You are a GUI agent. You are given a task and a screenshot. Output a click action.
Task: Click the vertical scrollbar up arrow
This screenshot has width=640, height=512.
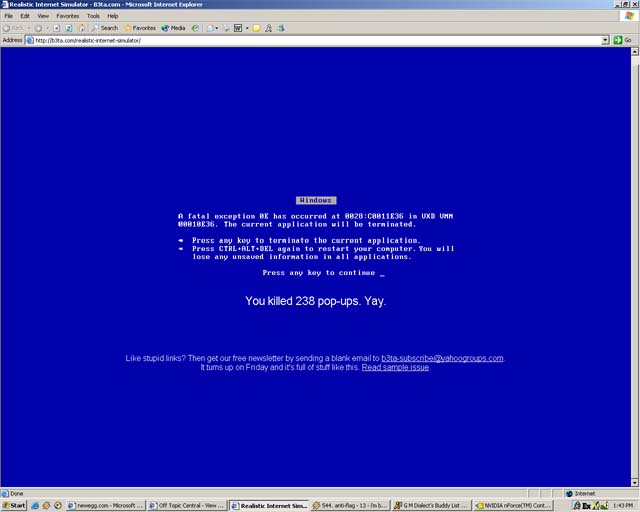(x=635, y=51)
